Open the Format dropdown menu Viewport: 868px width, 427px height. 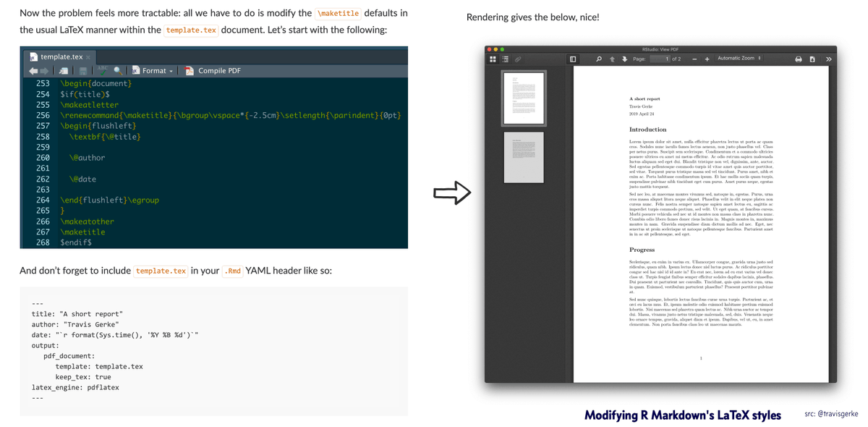pos(153,71)
